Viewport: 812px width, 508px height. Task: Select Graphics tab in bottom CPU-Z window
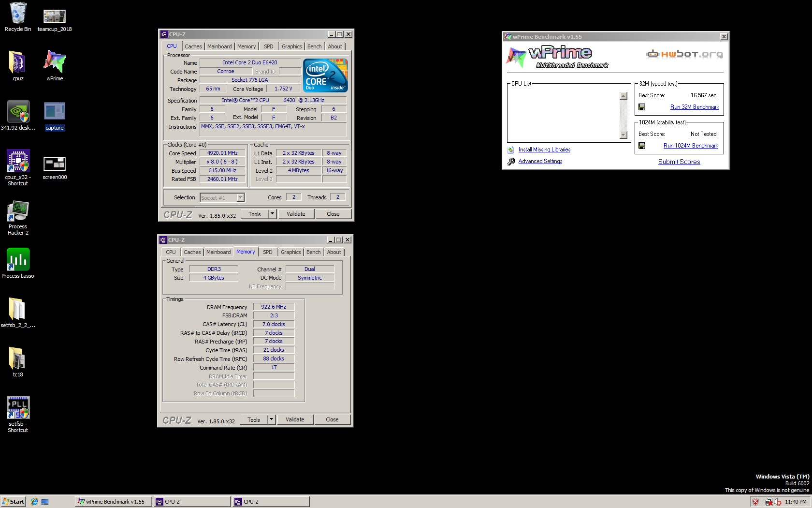click(x=291, y=252)
